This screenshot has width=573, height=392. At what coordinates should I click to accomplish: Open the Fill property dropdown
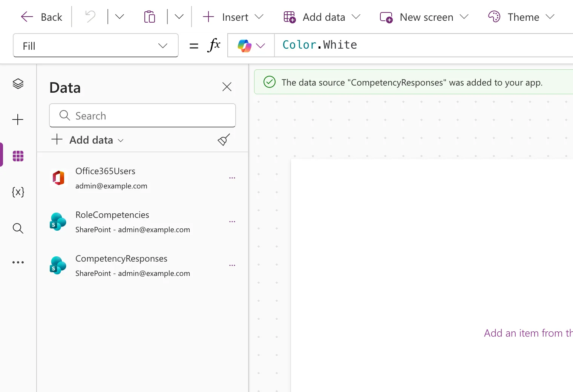coord(96,46)
